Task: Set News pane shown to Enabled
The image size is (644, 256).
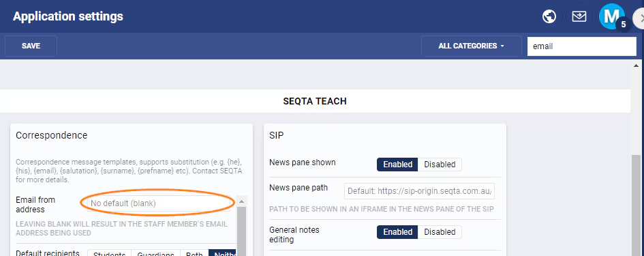Action: click(x=397, y=165)
